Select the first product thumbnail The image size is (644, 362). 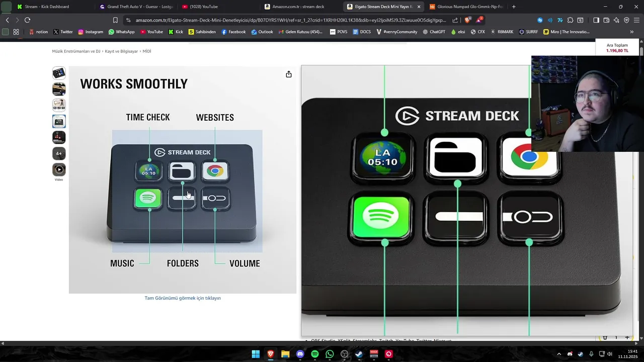[59, 73]
